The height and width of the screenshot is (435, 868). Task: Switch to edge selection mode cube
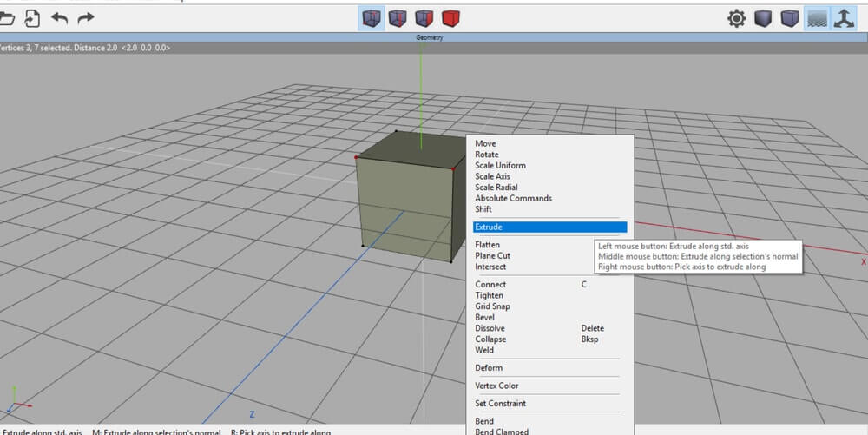pyautogui.click(x=398, y=17)
